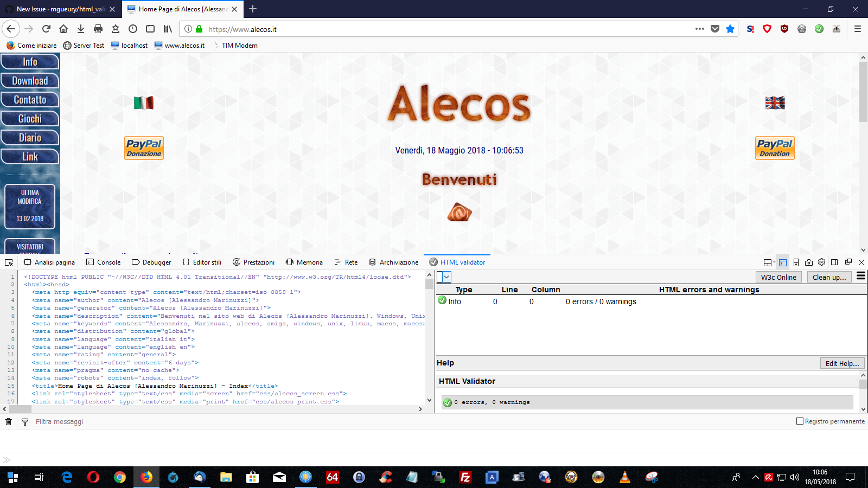Dock devtools to side of window

(x=835, y=262)
